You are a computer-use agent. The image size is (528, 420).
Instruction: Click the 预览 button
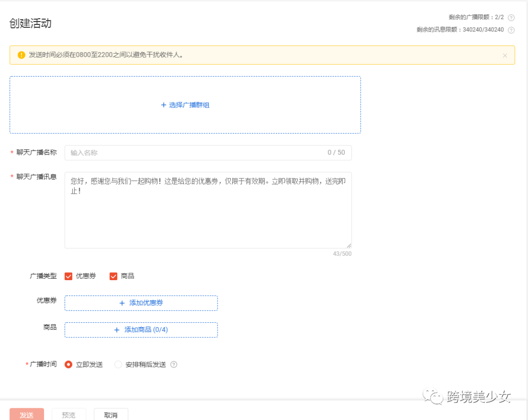[68, 415]
